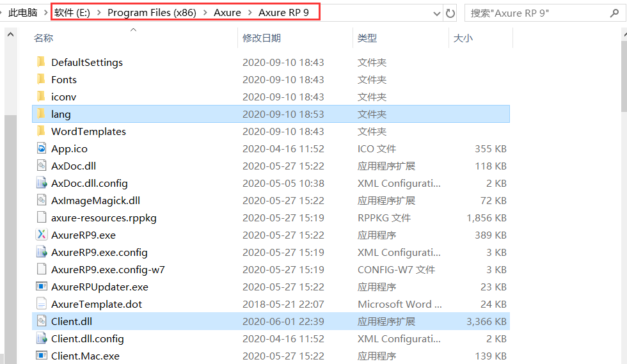Open the DefaultSettings folder icon
The width and height of the screenshot is (627, 364).
point(41,62)
